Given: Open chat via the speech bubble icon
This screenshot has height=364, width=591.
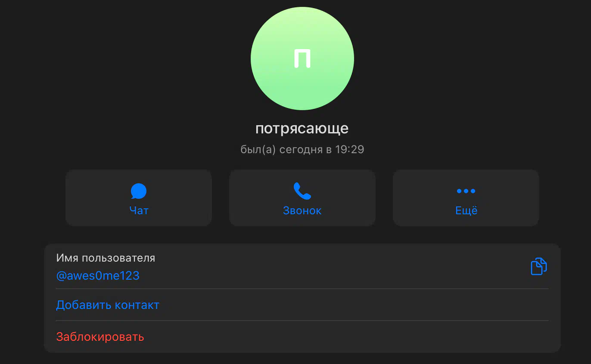Looking at the screenshot, I should coord(139,191).
